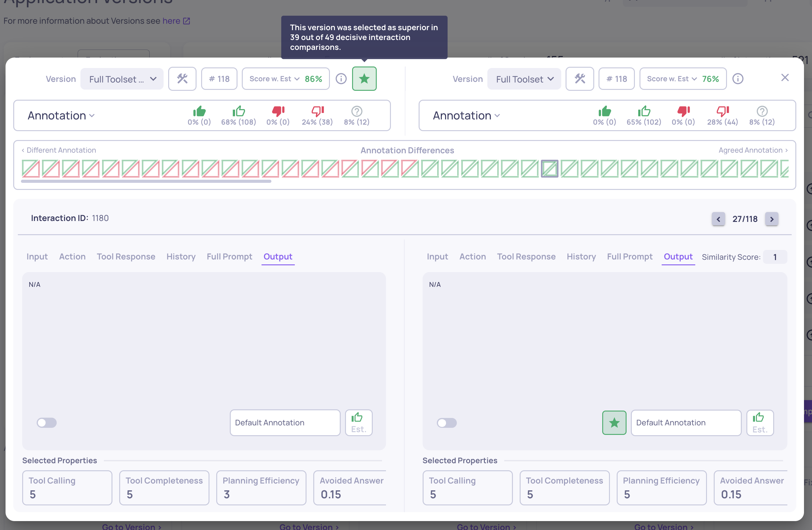Expand left Annotation dropdown
Viewport: 812px width, 530px height.
click(61, 115)
